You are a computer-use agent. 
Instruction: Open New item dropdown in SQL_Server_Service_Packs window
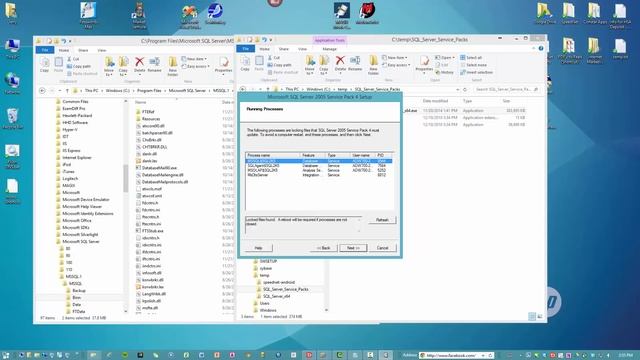coord(396,58)
